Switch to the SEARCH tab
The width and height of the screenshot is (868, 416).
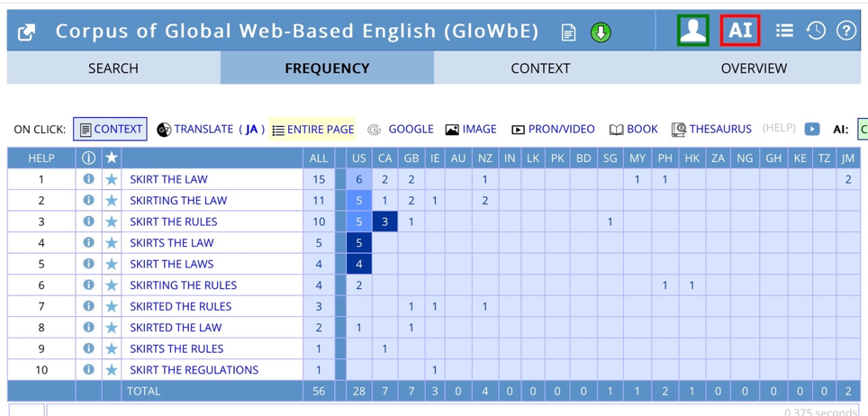click(113, 68)
